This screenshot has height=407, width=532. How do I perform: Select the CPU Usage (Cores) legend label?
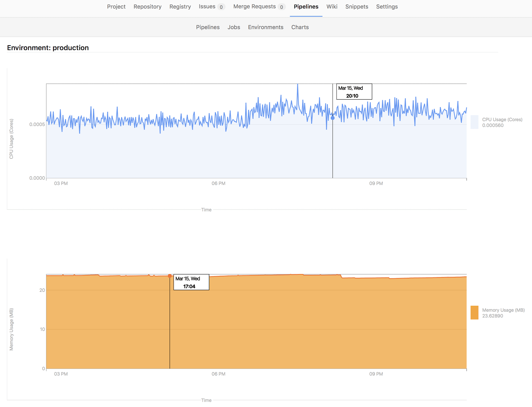(x=502, y=119)
